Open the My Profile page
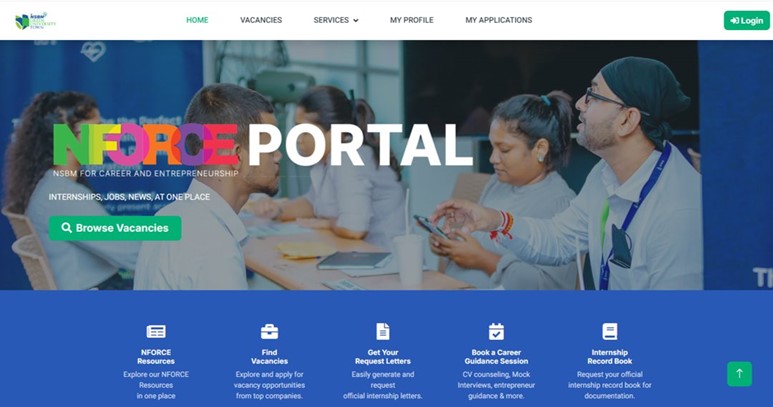 click(412, 20)
